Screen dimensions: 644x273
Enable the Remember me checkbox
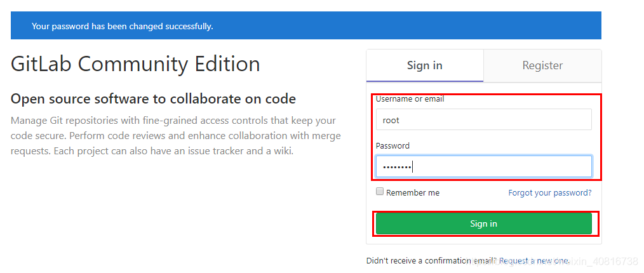pos(380,192)
